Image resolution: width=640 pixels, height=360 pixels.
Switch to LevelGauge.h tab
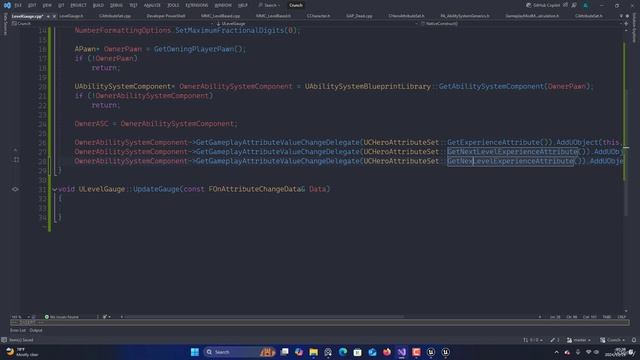[71, 16]
